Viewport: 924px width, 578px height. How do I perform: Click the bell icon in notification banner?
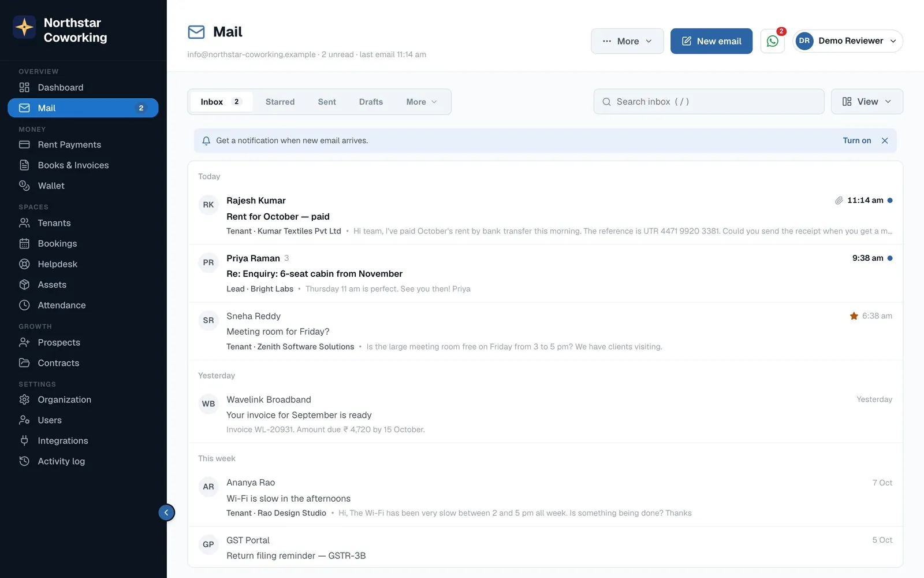pos(206,140)
